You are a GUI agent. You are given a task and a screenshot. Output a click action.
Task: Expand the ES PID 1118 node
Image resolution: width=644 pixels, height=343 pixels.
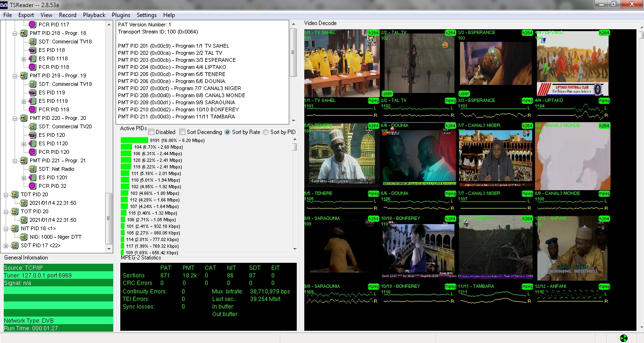coord(24,59)
